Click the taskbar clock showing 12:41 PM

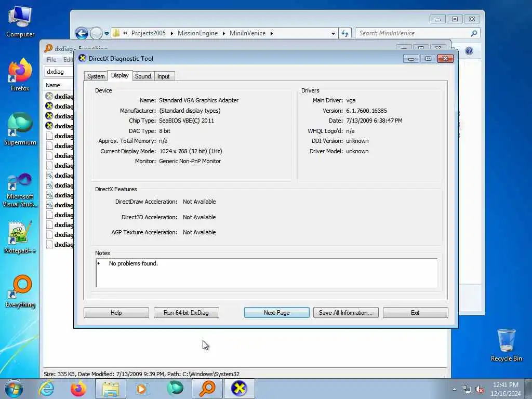pyautogui.click(x=506, y=389)
